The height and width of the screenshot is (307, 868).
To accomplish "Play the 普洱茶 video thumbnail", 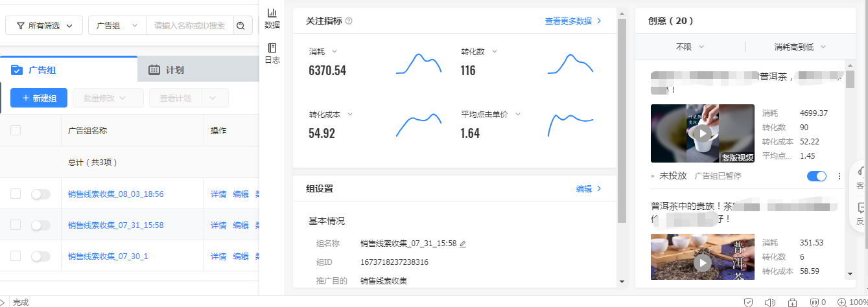I will click(702, 262).
